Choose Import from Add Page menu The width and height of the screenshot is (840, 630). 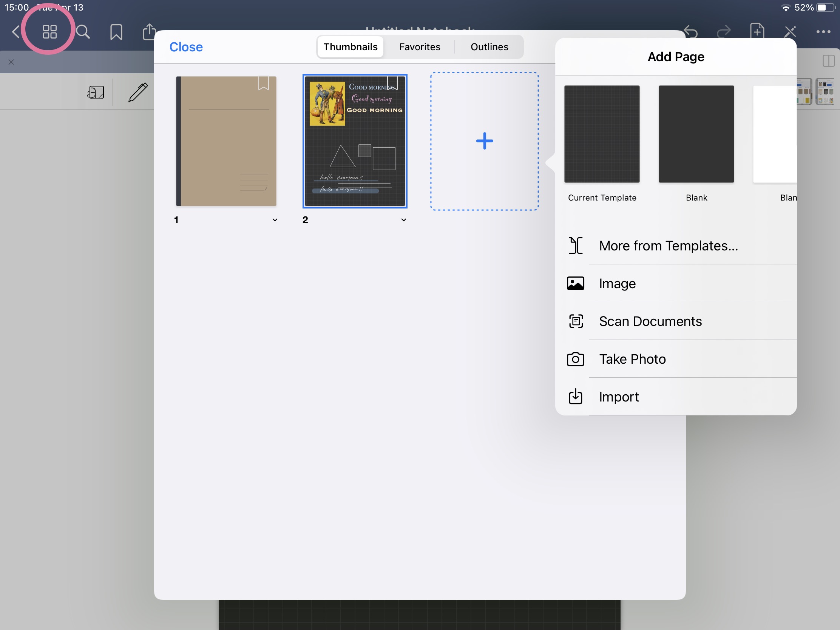coord(619,397)
